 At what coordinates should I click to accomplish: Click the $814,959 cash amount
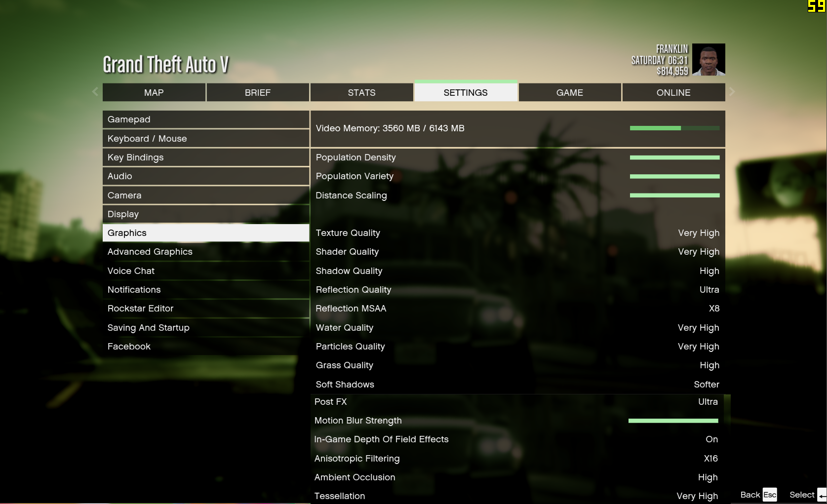pos(672,72)
